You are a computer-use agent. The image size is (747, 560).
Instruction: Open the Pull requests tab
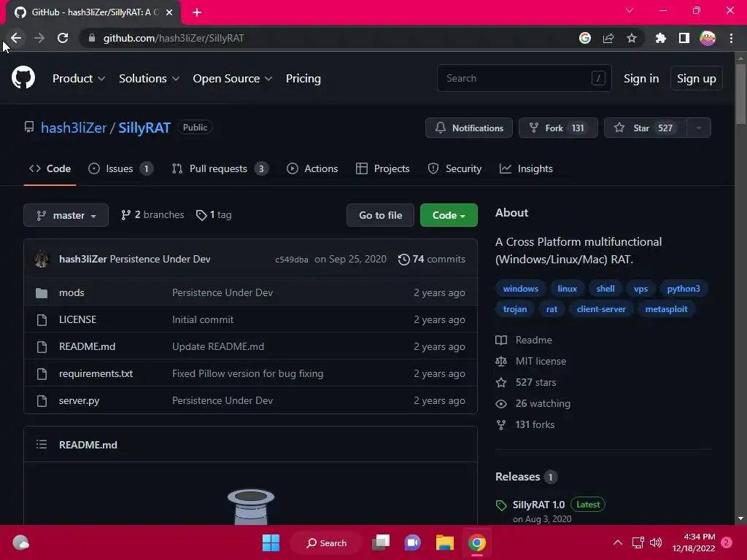pos(220,168)
